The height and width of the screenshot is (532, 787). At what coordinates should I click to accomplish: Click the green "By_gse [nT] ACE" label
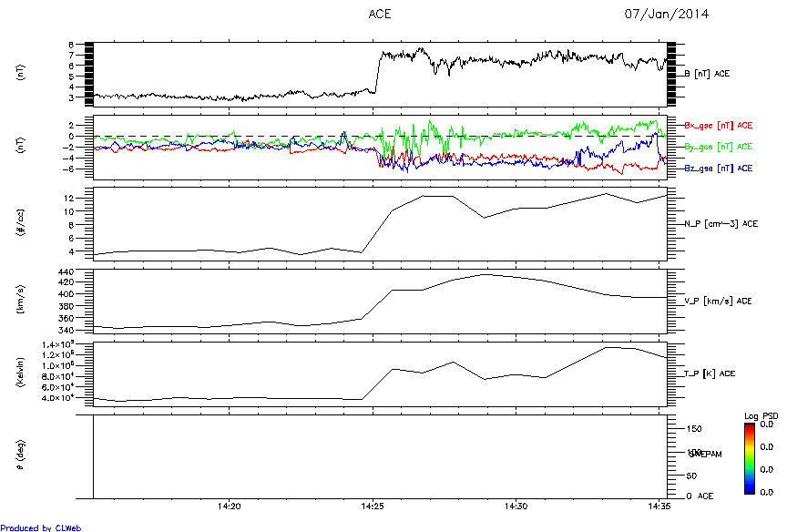pyautogui.click(x=719, y=147)
